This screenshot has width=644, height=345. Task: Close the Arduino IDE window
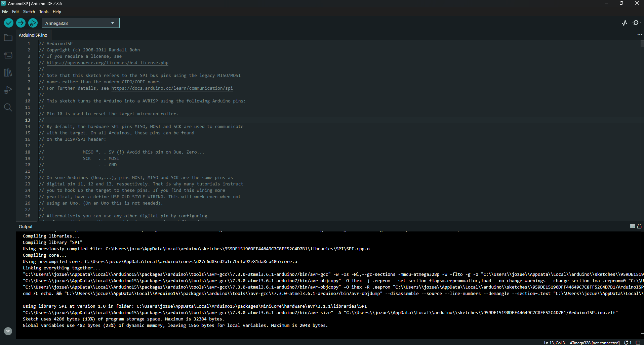pyautogui.click(x=636, y=3)
